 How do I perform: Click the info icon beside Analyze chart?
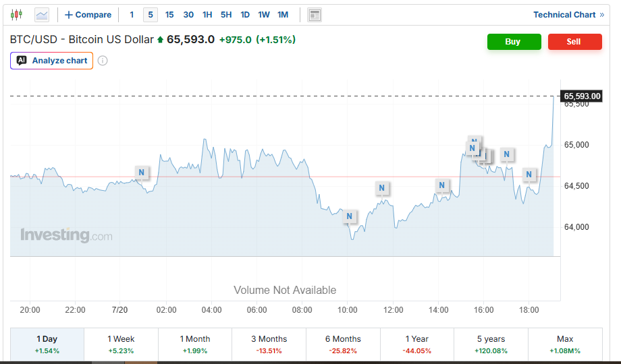[x=103, y=61]
